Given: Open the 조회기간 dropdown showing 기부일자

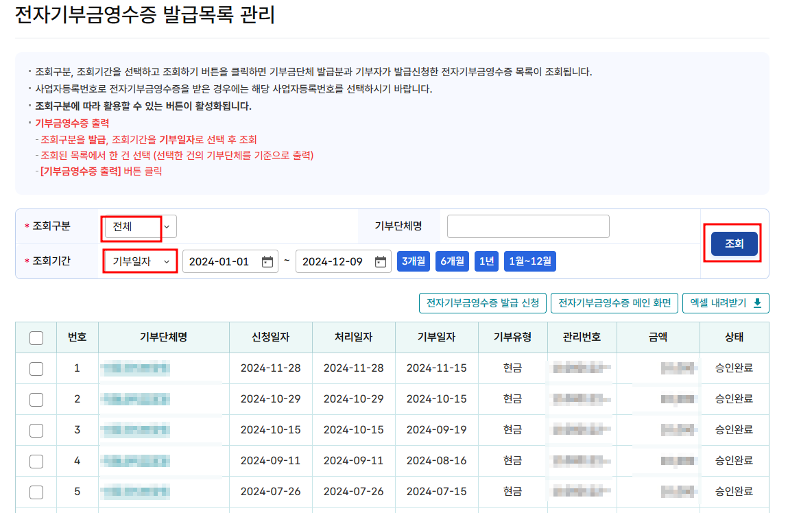Looking at the screenshot, I should tap(141, 261).
